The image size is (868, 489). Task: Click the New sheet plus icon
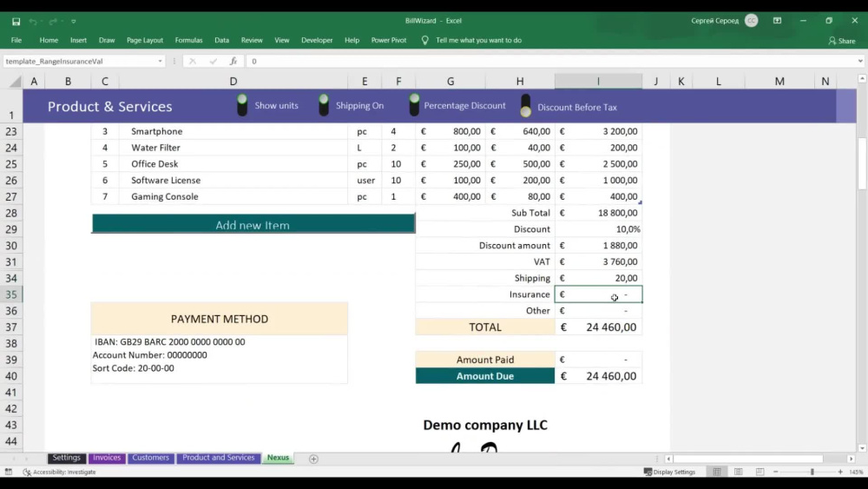pos(313,459)
